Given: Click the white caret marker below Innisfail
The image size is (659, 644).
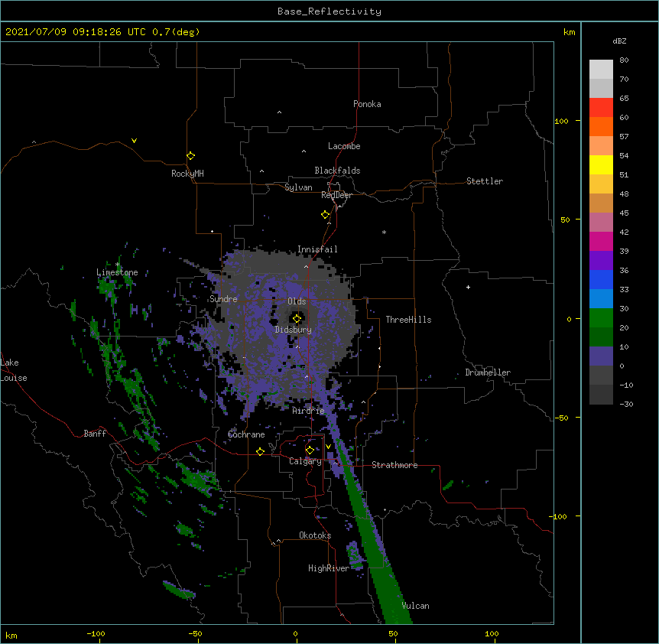Looking at the screenshot, I should click(306, 266).
